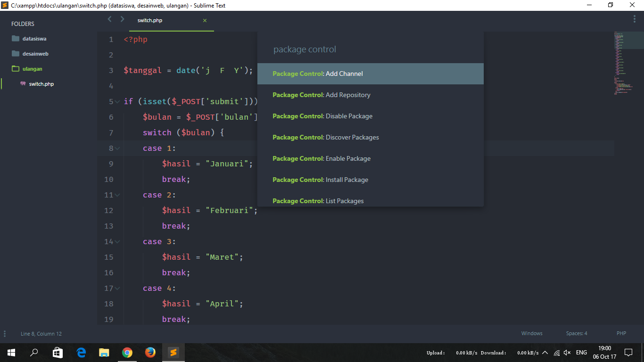Fold the case 2 block at line 11
The image size is (644, 362).
coord(117,195)
